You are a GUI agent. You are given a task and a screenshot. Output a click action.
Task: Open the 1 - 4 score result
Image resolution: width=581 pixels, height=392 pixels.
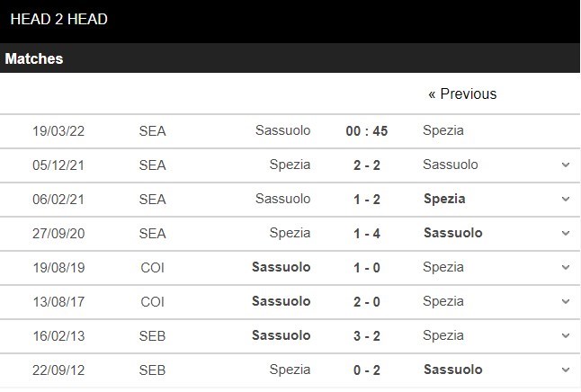(x=366, y=233)
